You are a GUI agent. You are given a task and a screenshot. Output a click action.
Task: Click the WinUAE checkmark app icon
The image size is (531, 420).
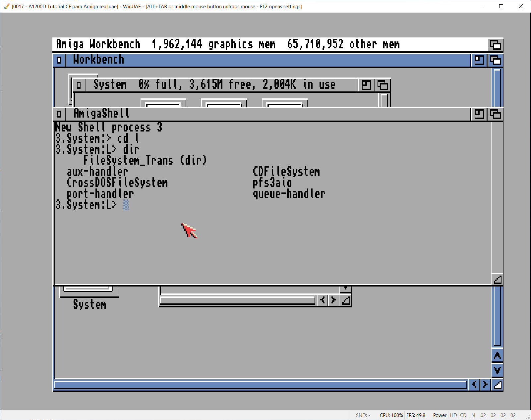6,6
